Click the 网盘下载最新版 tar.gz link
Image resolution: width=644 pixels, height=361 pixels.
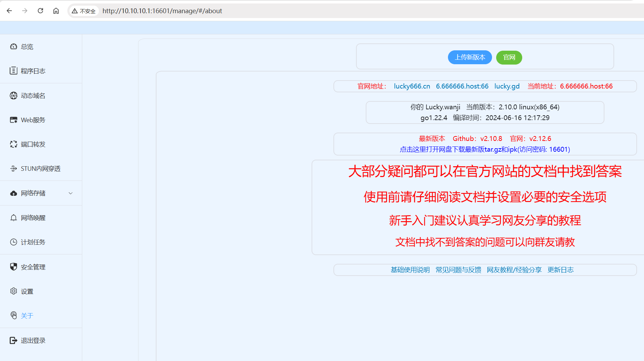(x=485, y=149)
